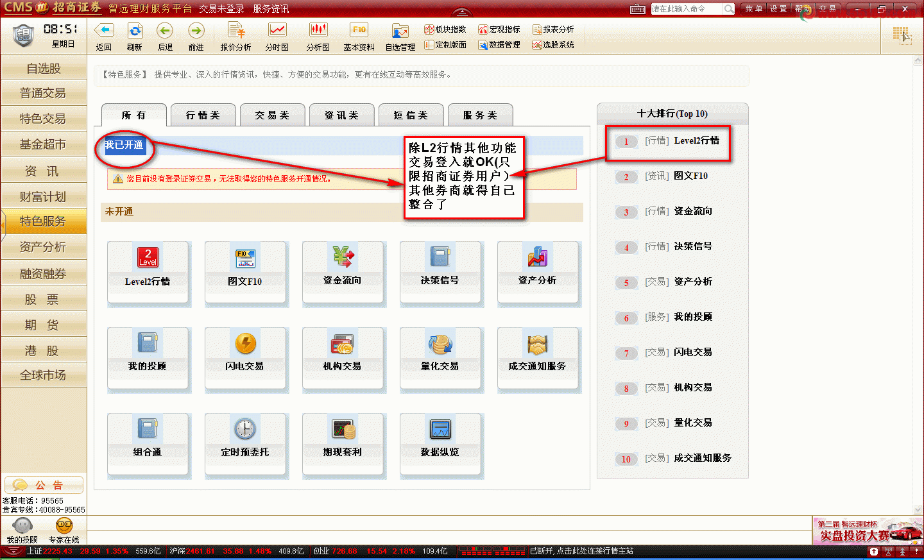Open 定制版面 custom layout
The height and width of the screenshot is (560, 924).
pos(445,45)
